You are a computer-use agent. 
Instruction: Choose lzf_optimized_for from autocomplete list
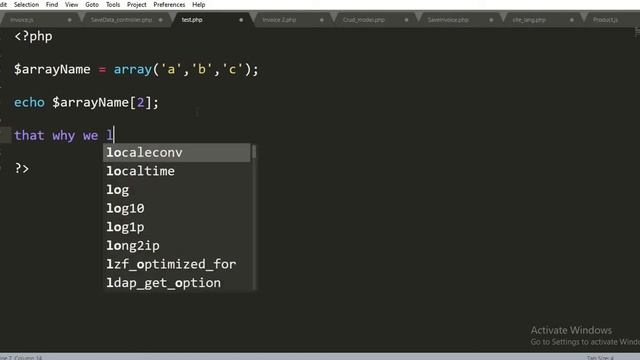click(x=177, y=264)
